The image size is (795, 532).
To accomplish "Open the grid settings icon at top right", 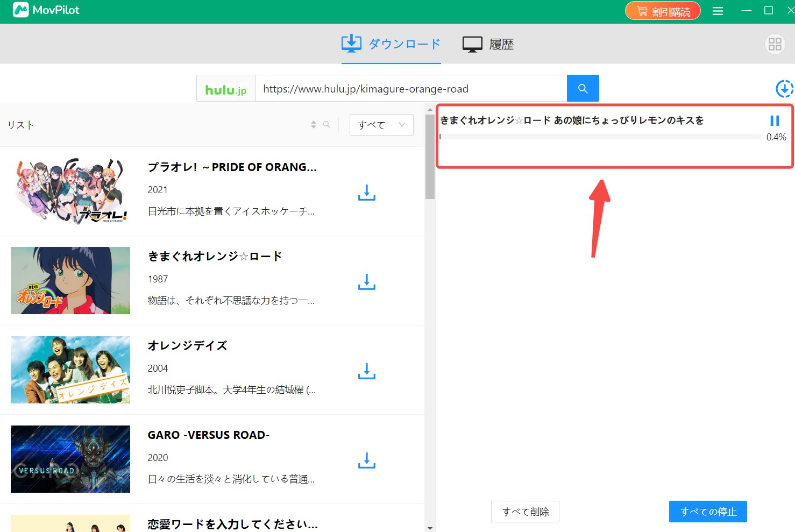I will click(x=775, y=44).
